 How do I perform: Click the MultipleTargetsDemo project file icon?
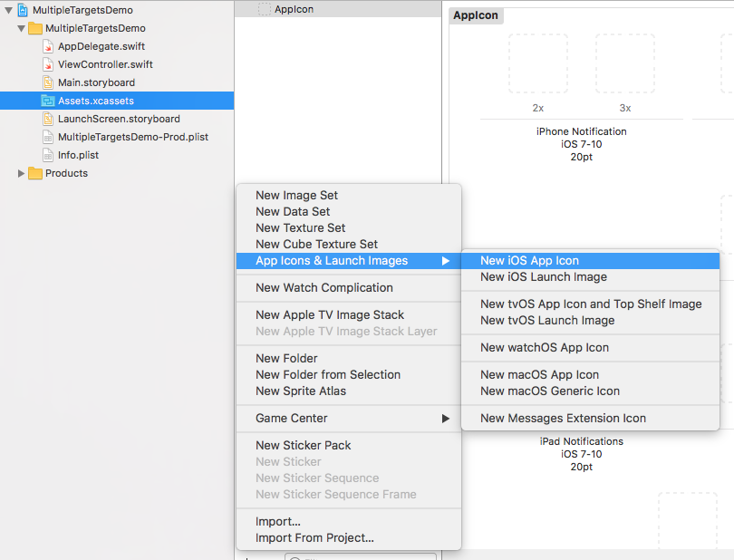click(23, 10)
